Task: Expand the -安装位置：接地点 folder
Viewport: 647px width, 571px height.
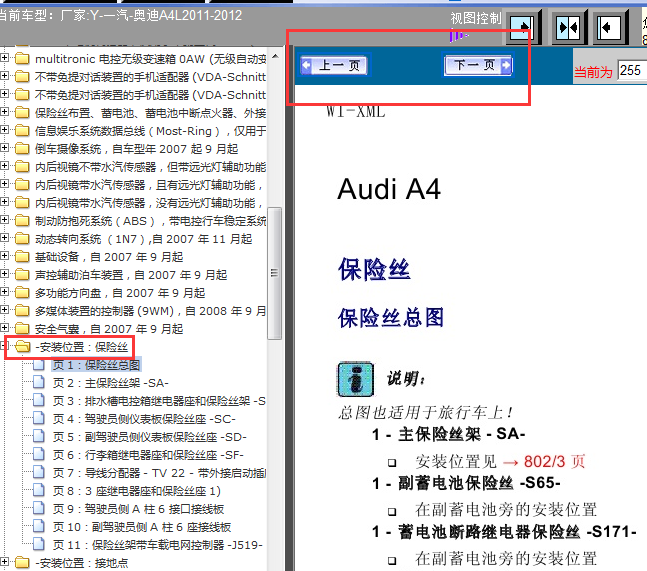Action: point(5,562)
